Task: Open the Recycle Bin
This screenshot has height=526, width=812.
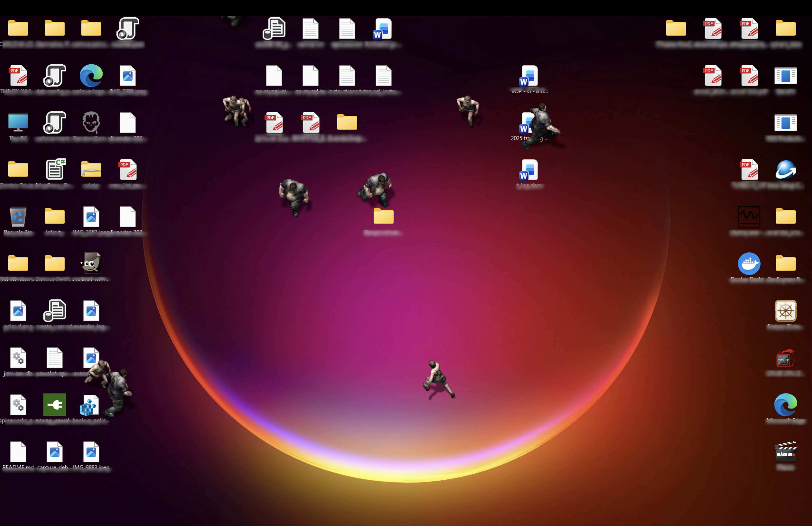Action: pos(18,216)
